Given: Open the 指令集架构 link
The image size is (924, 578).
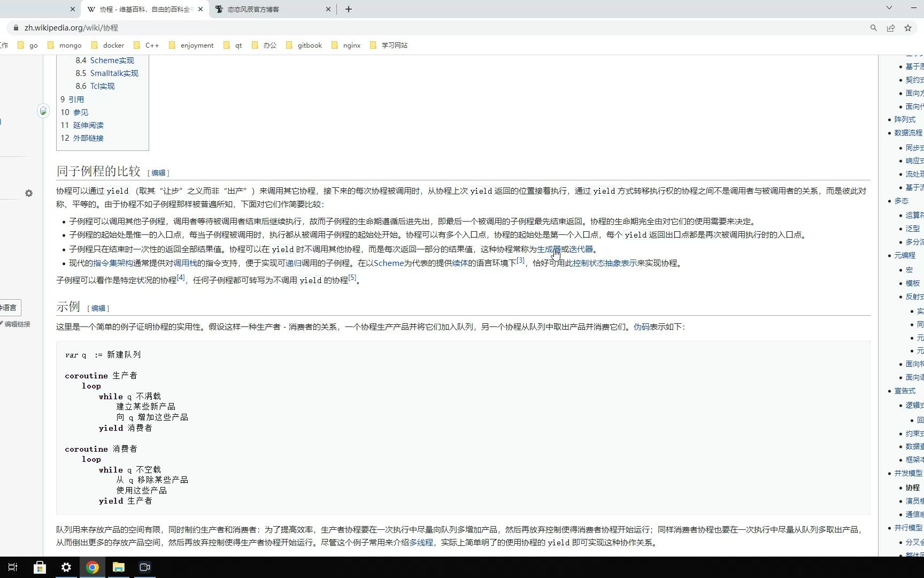Looking at the screenshot, I should [x=113, y=263].
